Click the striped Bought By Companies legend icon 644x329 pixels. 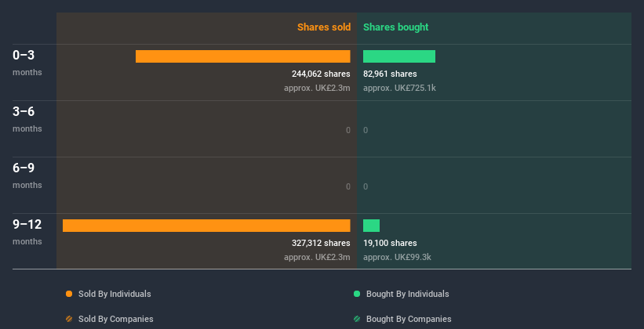pyautogui.click(x=357, y=319)
